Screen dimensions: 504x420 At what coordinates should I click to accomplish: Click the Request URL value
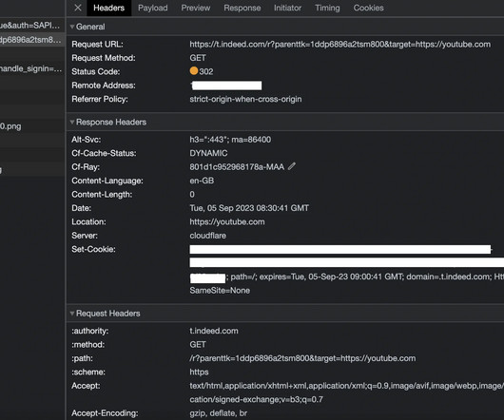coord(340,45)
